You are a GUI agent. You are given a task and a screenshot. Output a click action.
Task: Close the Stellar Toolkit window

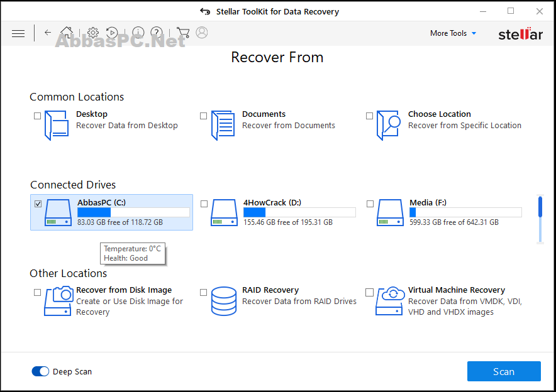click(x=540, y=11)
